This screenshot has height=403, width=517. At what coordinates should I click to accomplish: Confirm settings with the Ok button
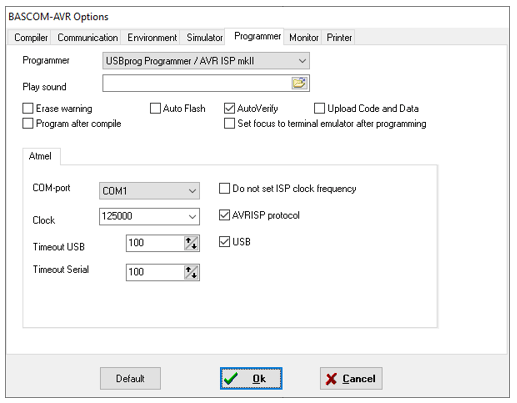point(251,378)
